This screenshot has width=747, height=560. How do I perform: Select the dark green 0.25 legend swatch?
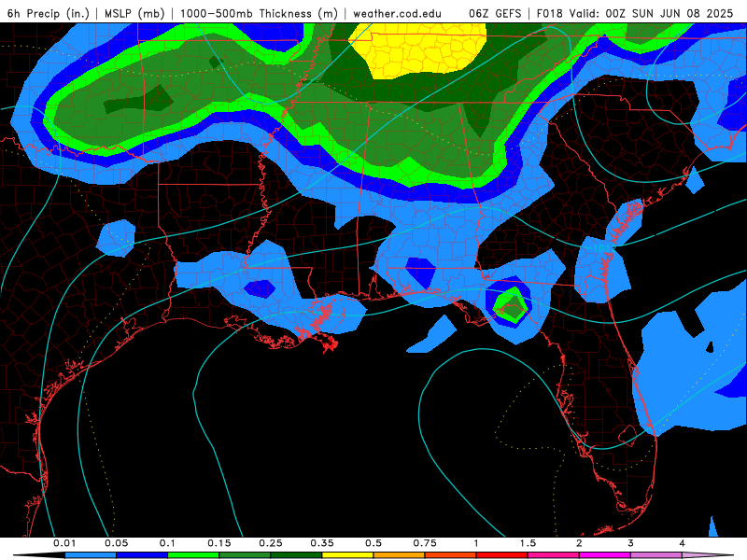pyautogui.click(x=296, y=555)
